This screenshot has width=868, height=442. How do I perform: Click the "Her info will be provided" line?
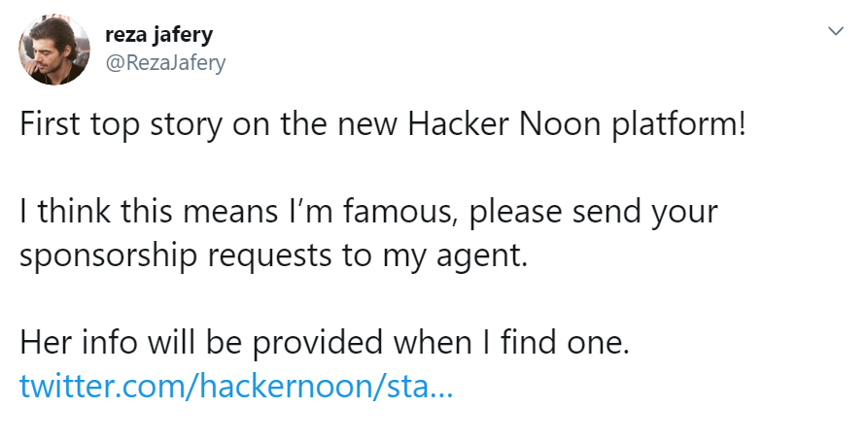325,343
